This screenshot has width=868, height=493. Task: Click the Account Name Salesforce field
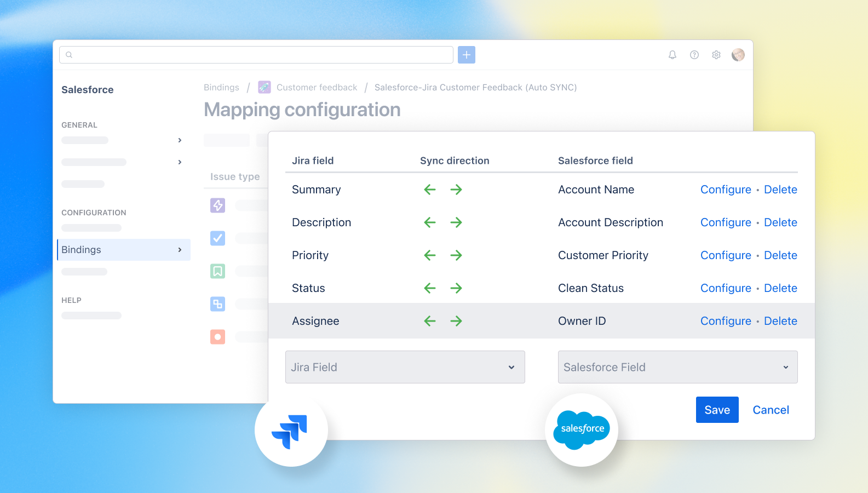pos(596,190)
